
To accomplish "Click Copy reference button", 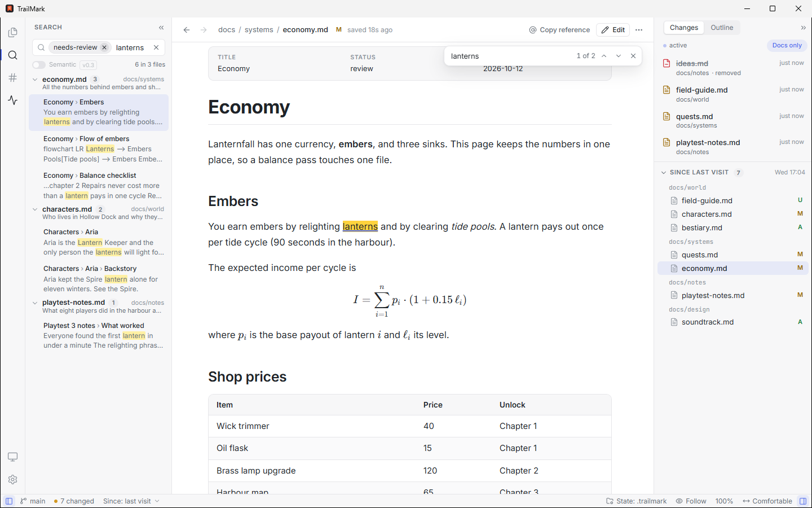I will click(x=559, y=30).
